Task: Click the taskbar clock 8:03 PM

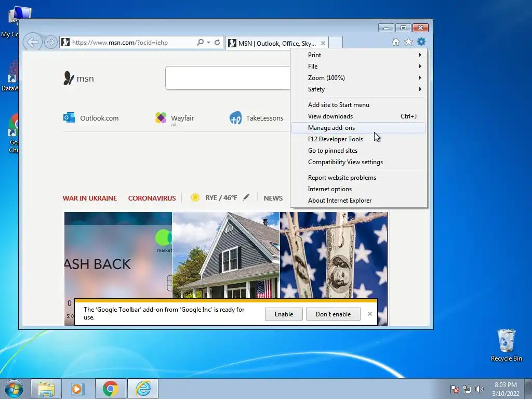Action: pyautogui.click(x=506, y=389)
